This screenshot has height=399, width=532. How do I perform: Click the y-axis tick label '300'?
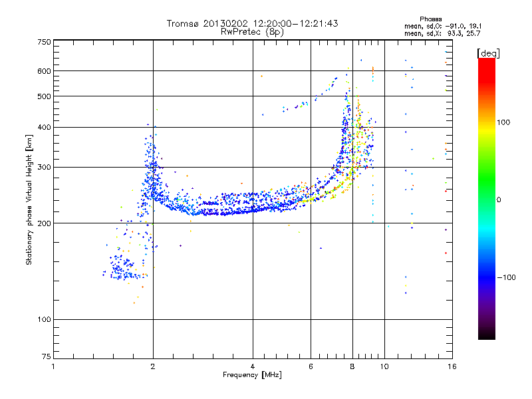click(44, 167)
